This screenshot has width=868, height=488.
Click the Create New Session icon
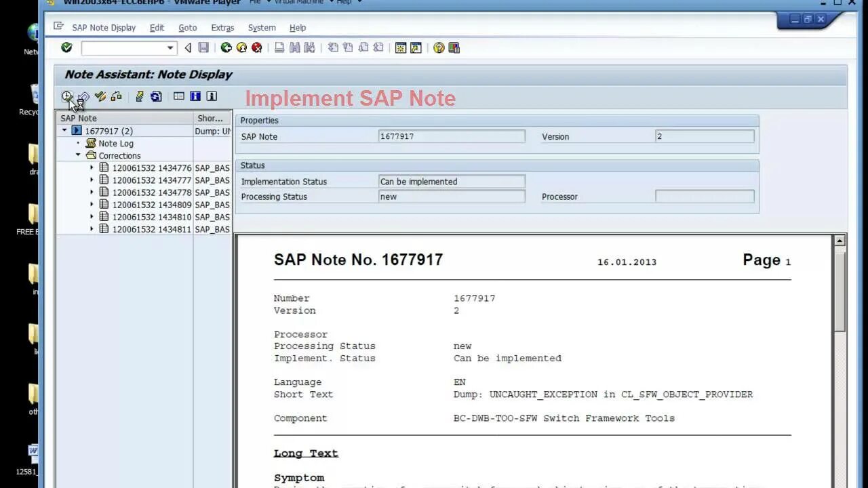401,47
